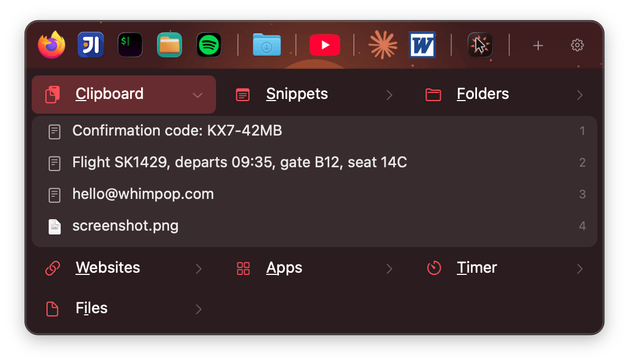Screen dimensions: 629x364
Task: Open settings with the gear icon
Action: pos(577,45)
